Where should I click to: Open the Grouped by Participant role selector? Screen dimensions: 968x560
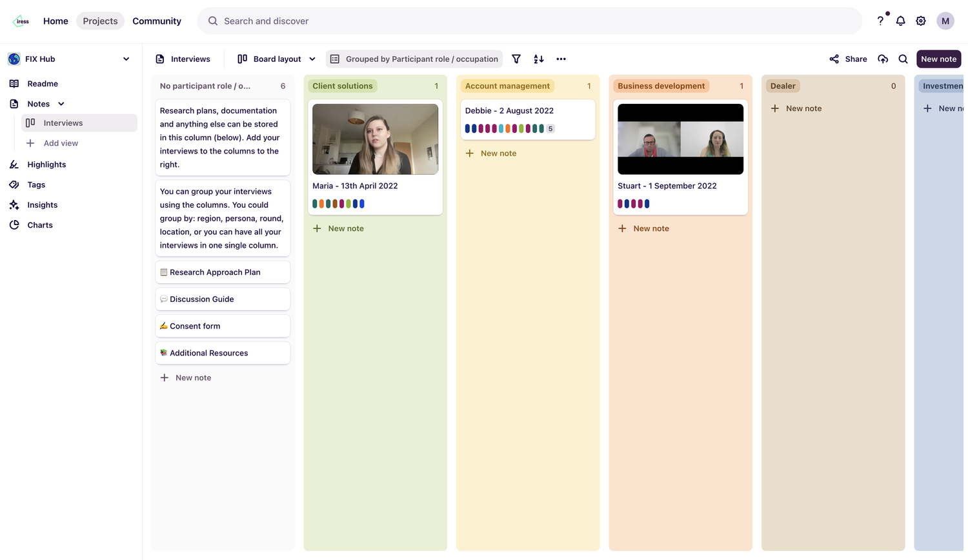coord(414,59)
